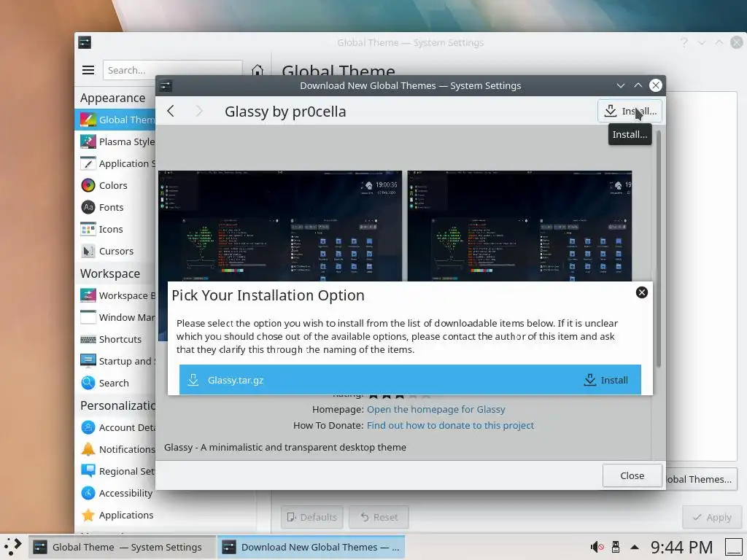Image resolution: width=747 pixels, height=560 pixels.
Task: Close the Pick Your Installation Option overlay
Action: pyautogui.click(x=642, y=292)
